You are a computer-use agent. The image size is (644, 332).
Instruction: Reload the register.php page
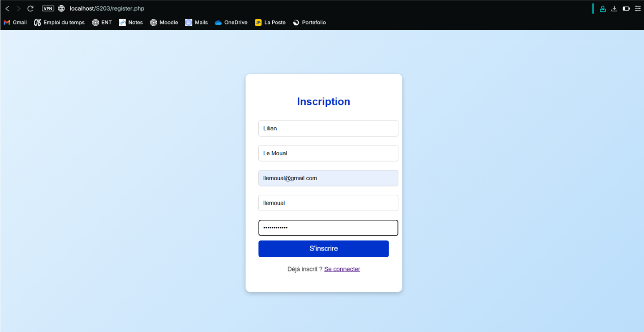point(30,8)
